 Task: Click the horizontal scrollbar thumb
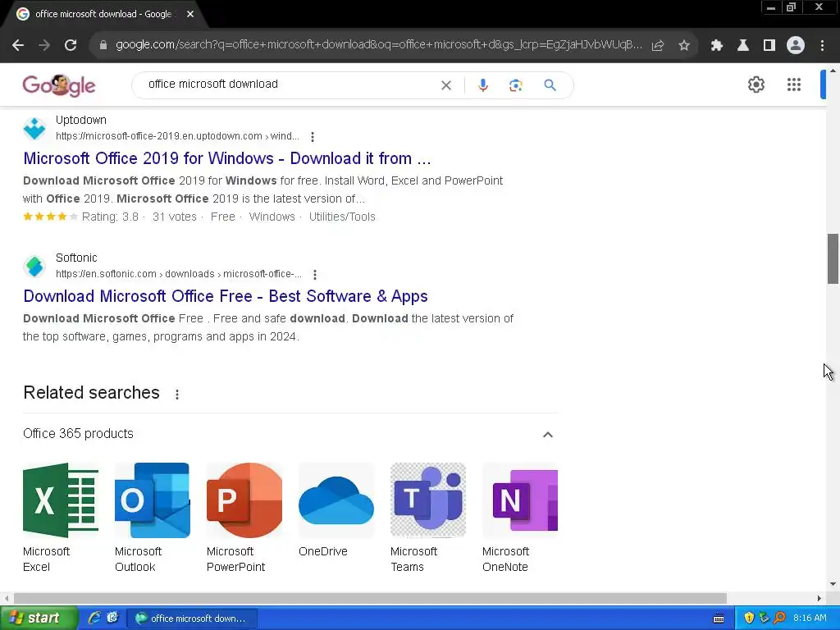coord(370,598)
